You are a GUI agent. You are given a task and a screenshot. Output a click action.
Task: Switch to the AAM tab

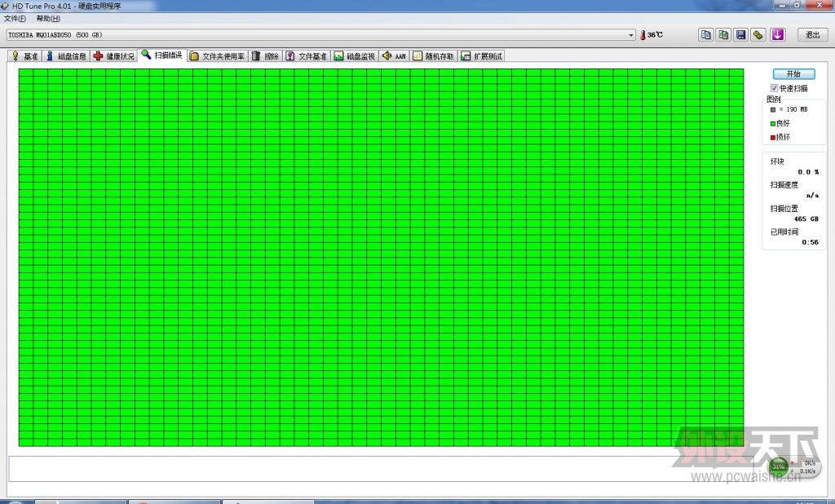click(x=394, y=56)
